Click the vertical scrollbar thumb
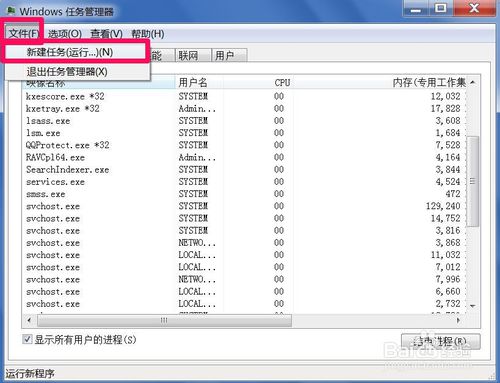The width and height of the screenshot is (500, 383). (473, 181)
